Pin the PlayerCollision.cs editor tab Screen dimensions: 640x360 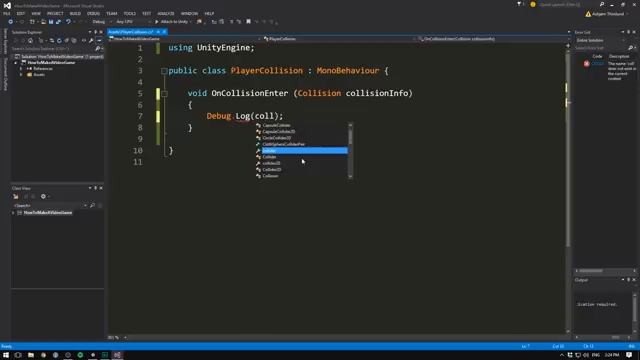pos(158,32)
